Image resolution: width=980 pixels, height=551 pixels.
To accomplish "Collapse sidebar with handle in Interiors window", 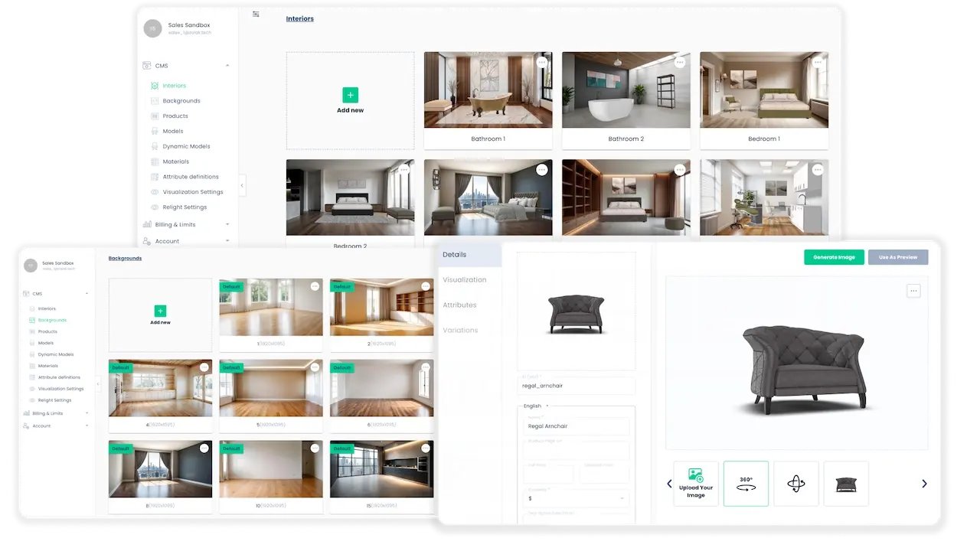I will 242,185.
